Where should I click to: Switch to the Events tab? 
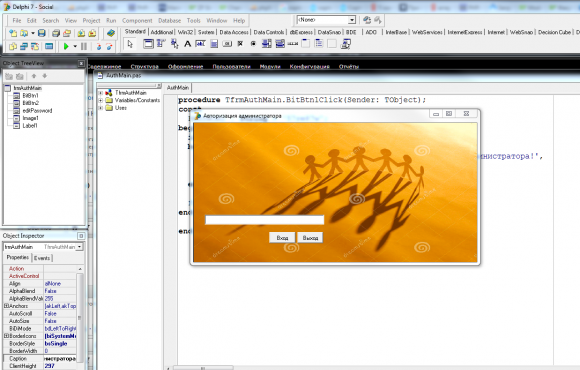(x=42, y=258)
